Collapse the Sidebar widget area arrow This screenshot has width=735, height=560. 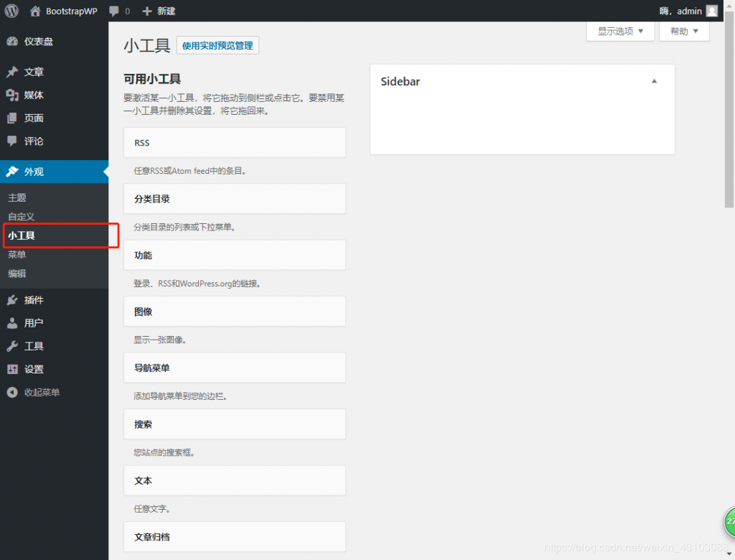tap(654, 81)
